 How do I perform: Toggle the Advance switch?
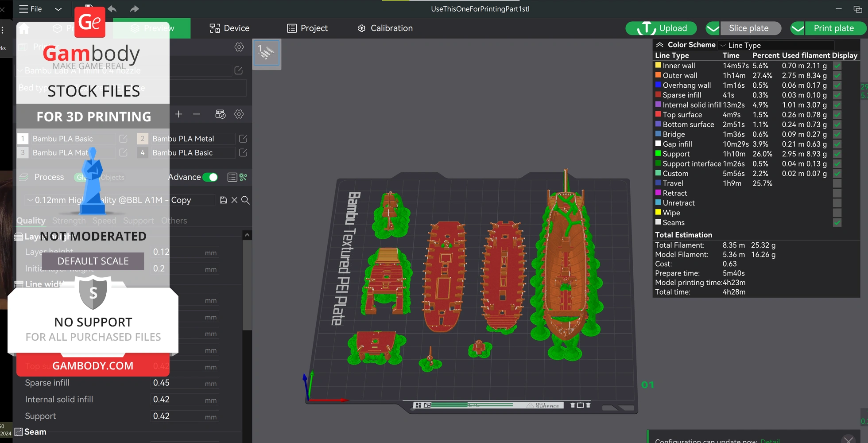pyautogui.click(x=210, y=177)
